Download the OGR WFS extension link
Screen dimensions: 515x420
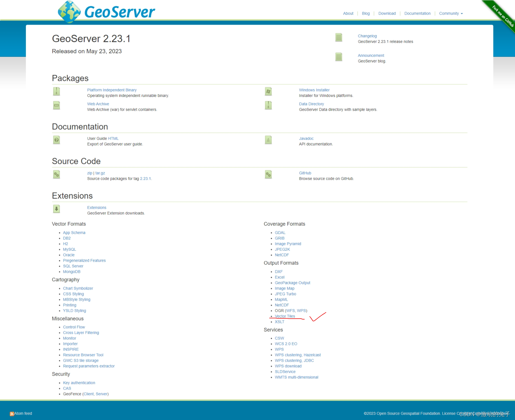(x=290, y=311)
